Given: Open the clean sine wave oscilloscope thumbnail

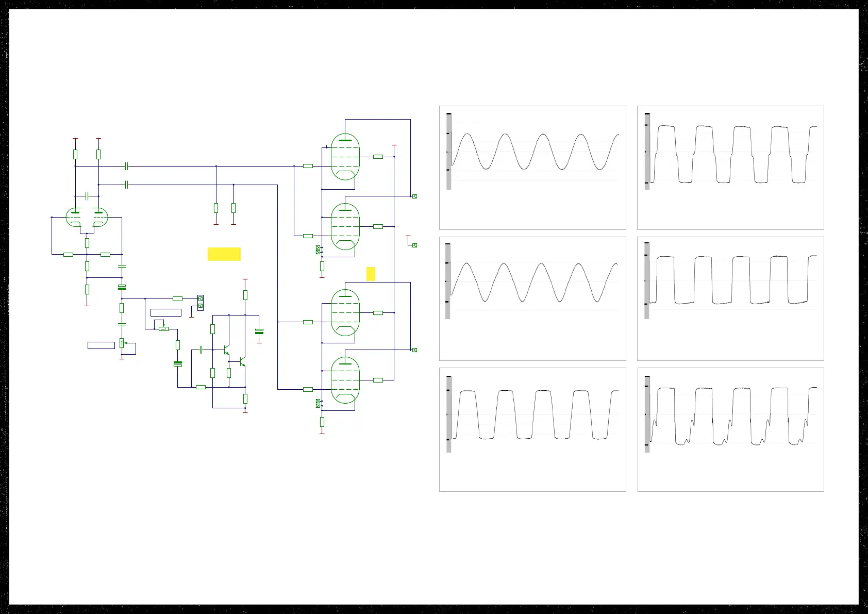Looking at the screenshot, I should pos(532,168).
